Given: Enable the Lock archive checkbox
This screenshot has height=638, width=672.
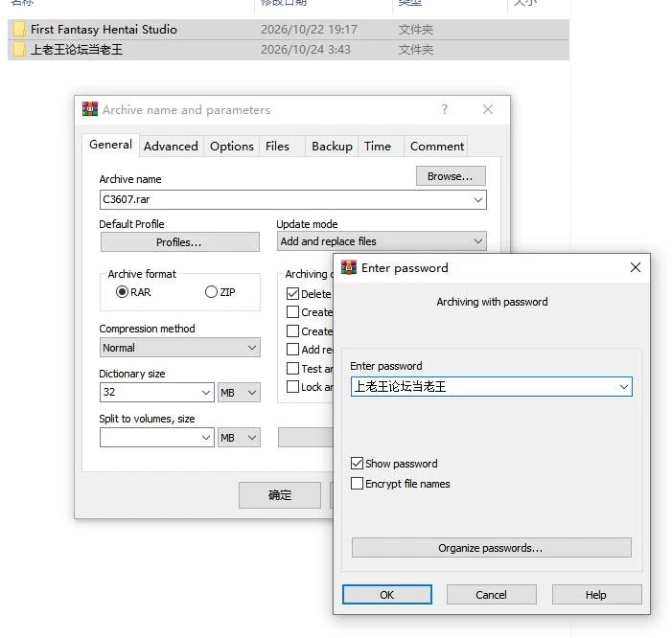Looking at the screenshot, I should pyautogui.click(x=292, y=387).
